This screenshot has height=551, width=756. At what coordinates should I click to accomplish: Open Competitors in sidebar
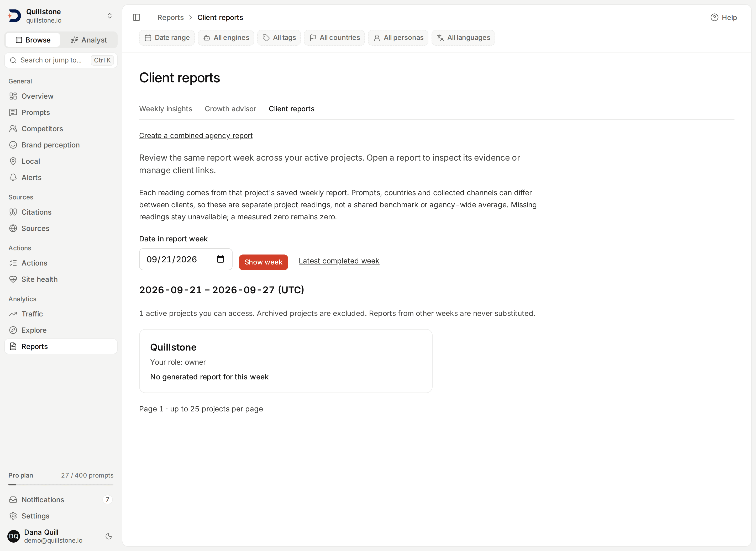pos(61,129)
